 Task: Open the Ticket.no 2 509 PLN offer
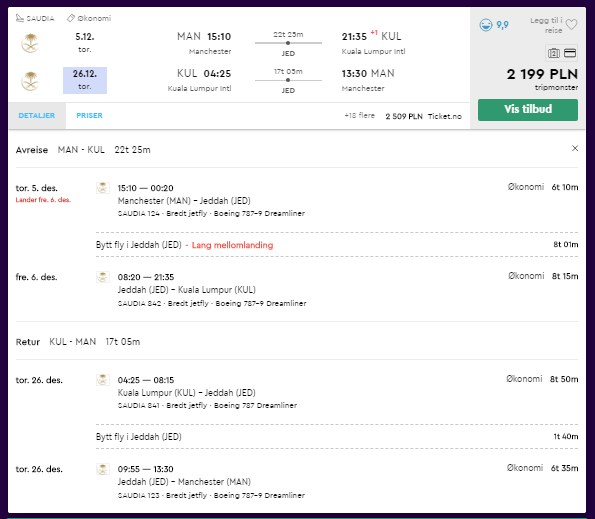coord(423,116)
